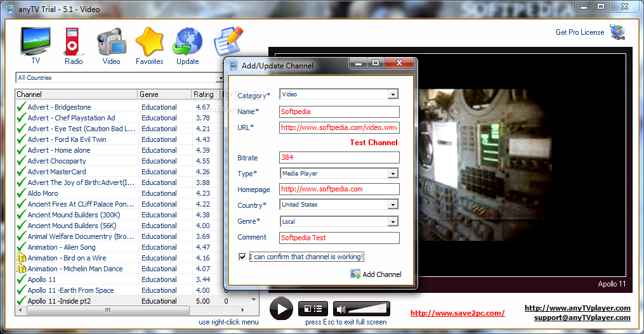Open the Radio section icon

pyautogui.click(x=73, y=41)
